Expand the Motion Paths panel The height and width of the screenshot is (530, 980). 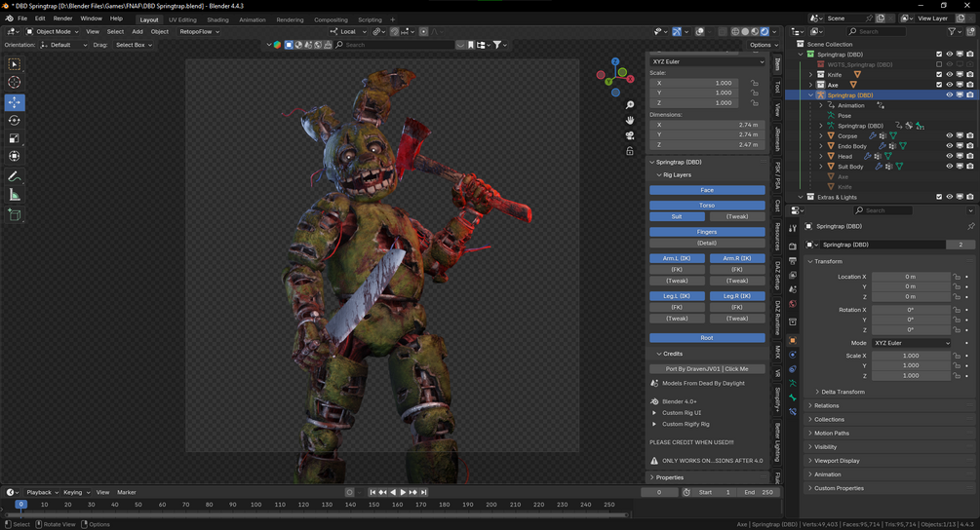click(x=832, y=434)
